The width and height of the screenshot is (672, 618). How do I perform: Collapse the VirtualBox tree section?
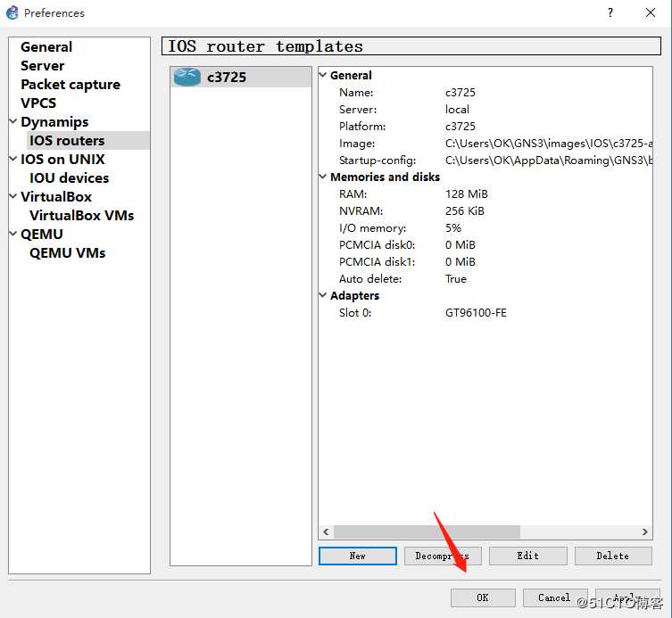pyautogui.click(x=13, y=196)
